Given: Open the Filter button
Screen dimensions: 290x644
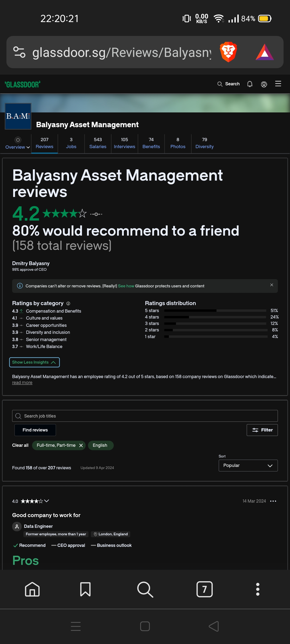Looking at the screenshot, I should pos(262,430).
